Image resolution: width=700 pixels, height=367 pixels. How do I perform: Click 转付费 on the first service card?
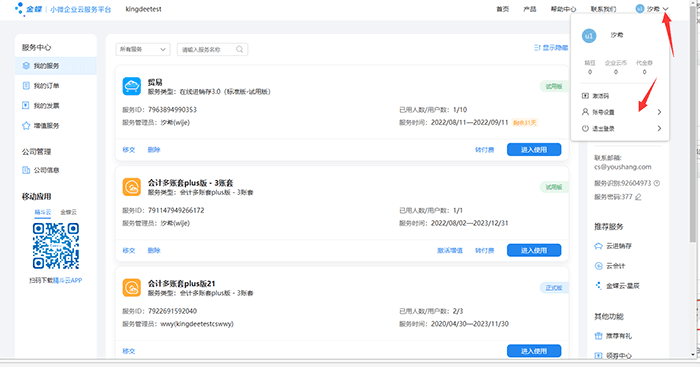point(484,150)
